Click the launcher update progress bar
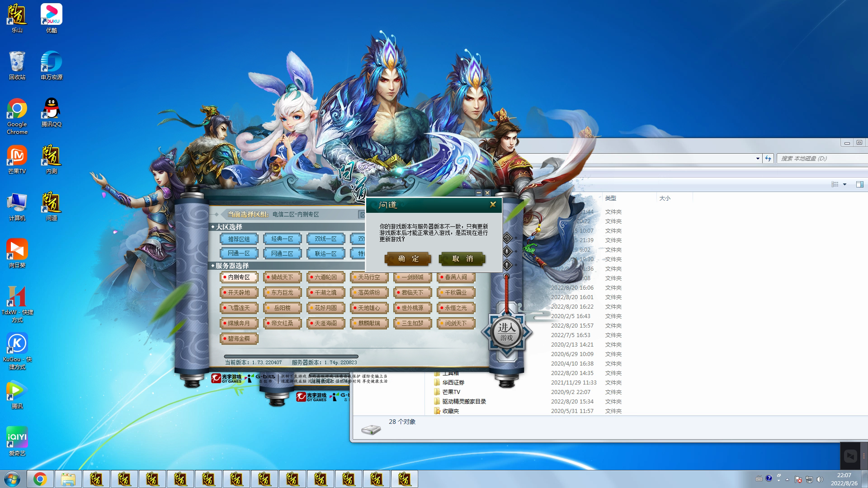The image size is (868, 488). tap(291, 357)
